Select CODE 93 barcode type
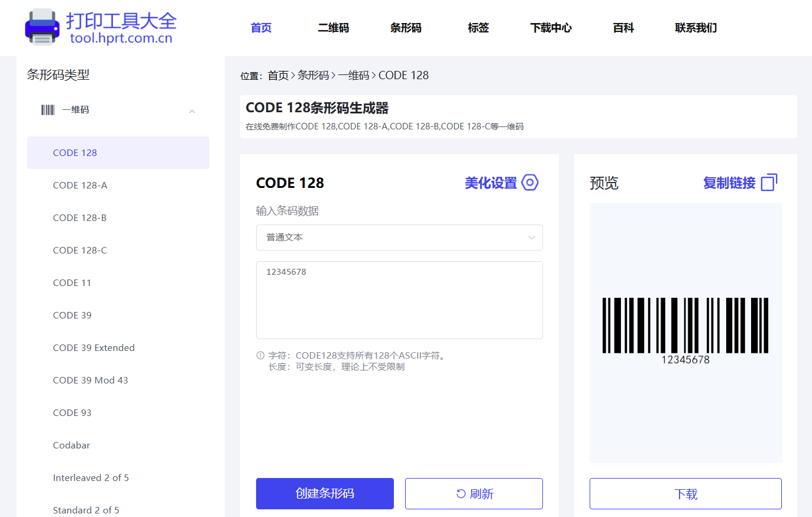 pyautogui.click(x=118, y=412)
